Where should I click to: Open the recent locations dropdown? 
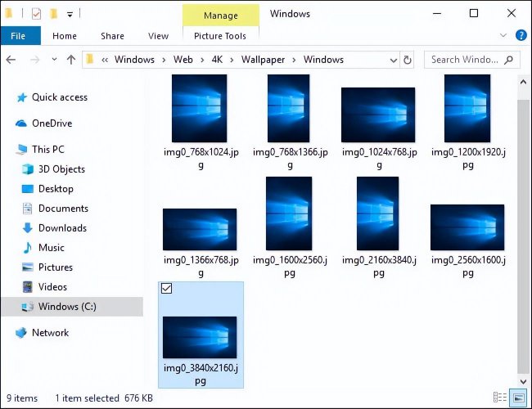coord(54,60)
